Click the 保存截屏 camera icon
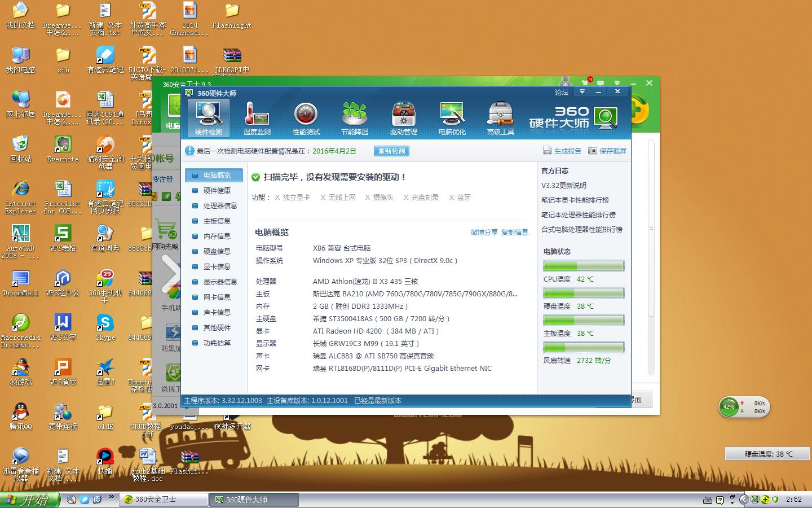Viewport: 812px width, 508px height. tap(592, 151)
